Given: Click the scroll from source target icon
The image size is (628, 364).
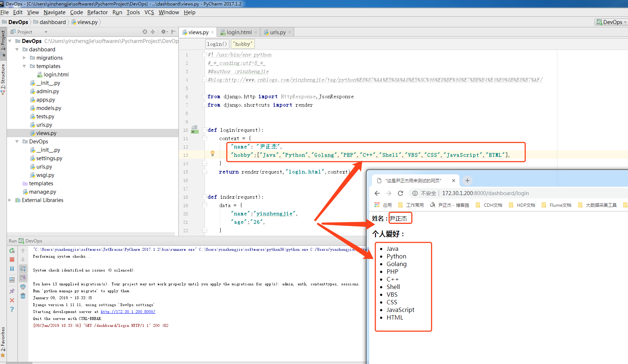Looking at the screenshot, I should tap(145, 32).
